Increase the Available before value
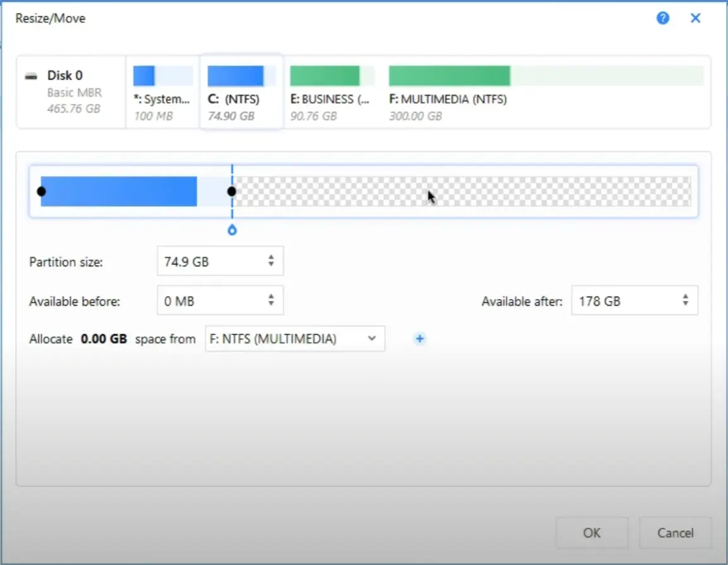Viewport: 728px width, 565px height. (x=270, y=296)
